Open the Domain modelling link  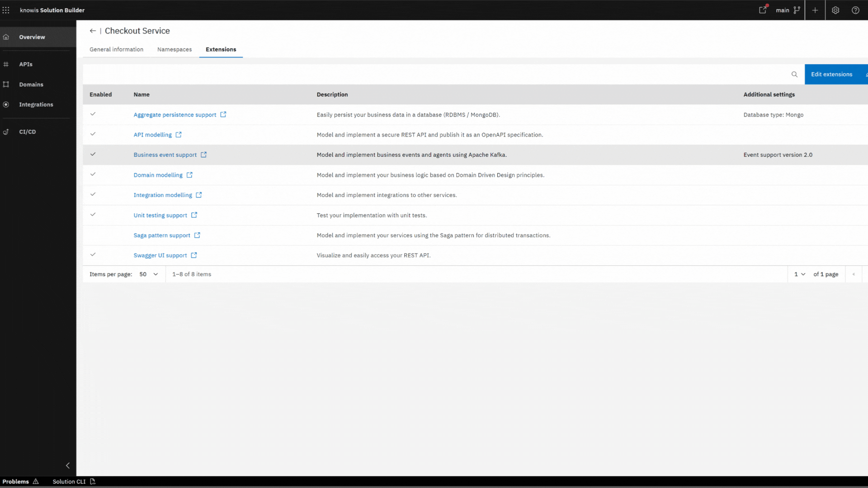158,175
